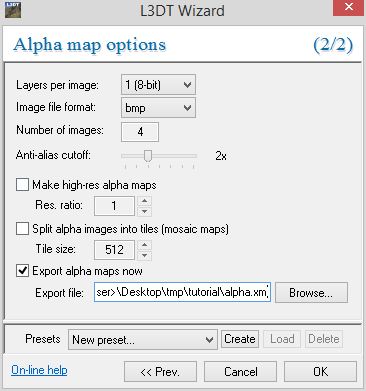Increase Res. ratio with up arrow
This screenshot has height=391, width=366.
pos(144,201)
